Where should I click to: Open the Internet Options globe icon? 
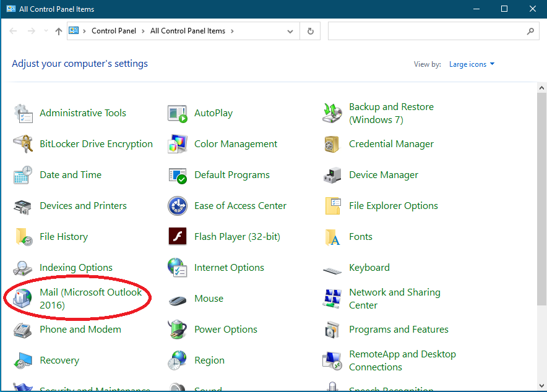pyautogui.click(x=178, y=268)
